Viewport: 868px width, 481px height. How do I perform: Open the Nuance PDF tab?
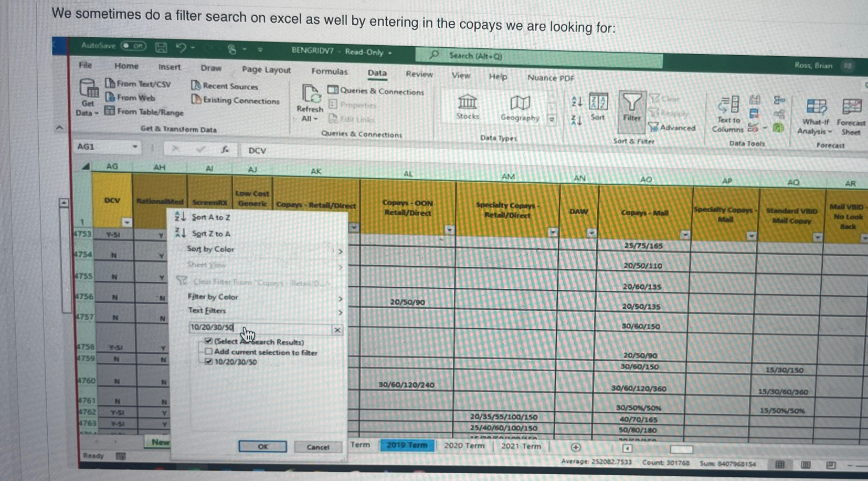point(551,78)
